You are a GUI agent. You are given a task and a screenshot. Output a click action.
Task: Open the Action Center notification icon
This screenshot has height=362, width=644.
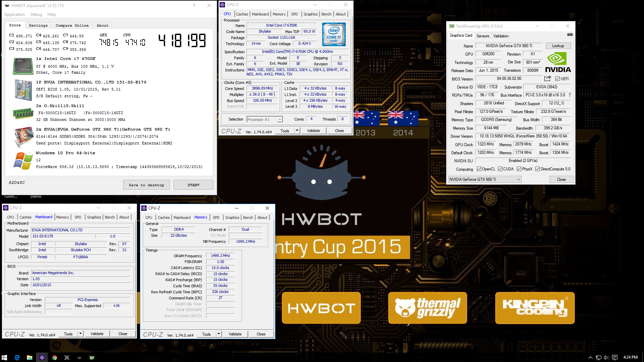coord(615,357)
